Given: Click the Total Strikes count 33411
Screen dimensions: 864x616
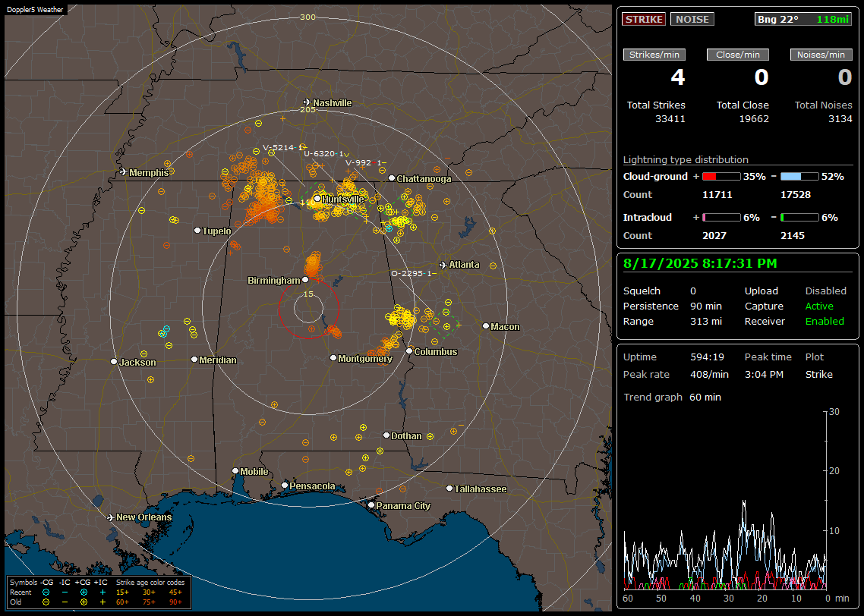Looking at the screenshot, I should pyautogui.click(x=670, y=119).
